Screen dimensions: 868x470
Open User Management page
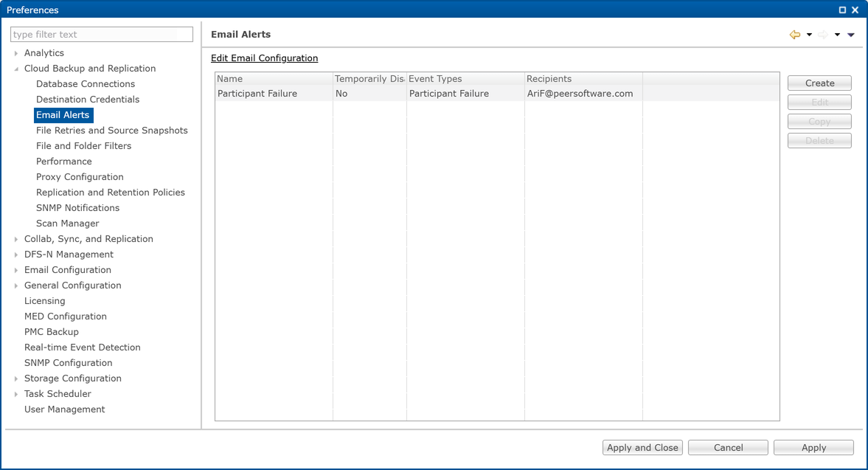64,409
